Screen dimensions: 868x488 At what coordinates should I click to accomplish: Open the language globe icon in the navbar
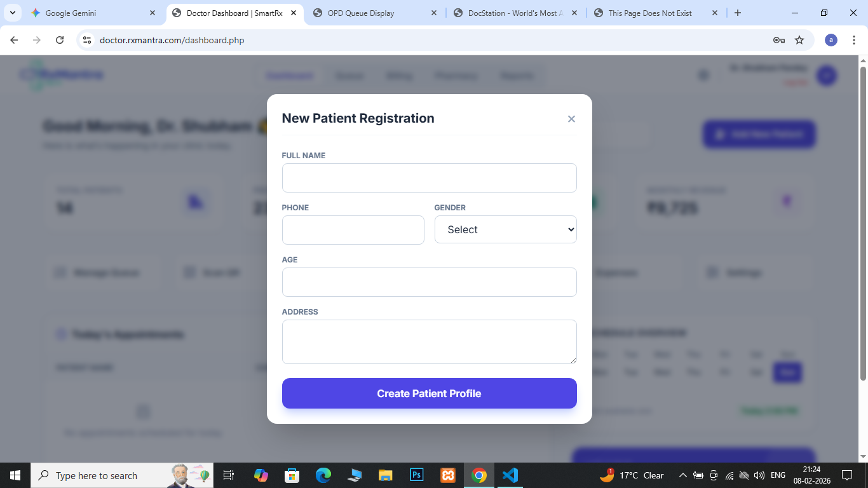click(x=703, y=74)
